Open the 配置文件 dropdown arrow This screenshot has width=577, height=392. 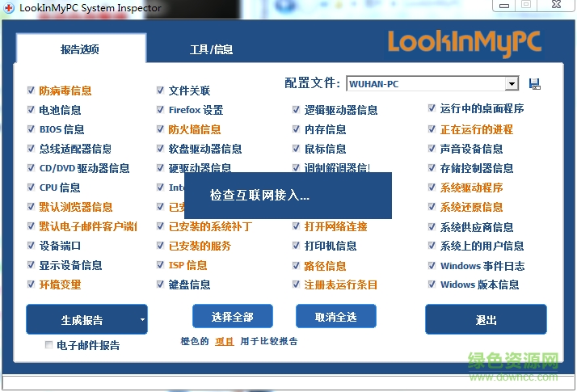tap(512, 84)
